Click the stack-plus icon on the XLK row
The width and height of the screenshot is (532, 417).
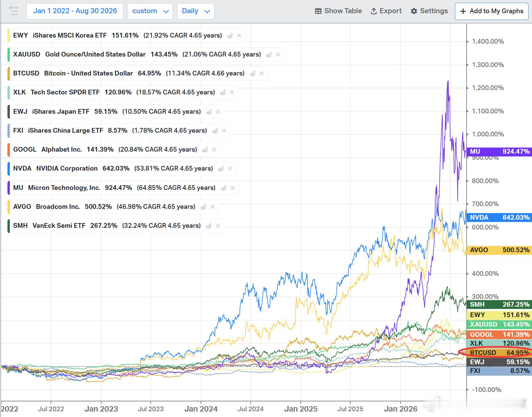tap(223, 92)
